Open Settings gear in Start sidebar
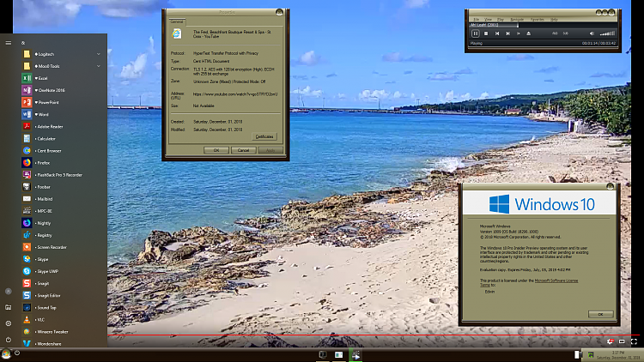The width and height of the screenshot is (644, 362). tap(9, 323)
